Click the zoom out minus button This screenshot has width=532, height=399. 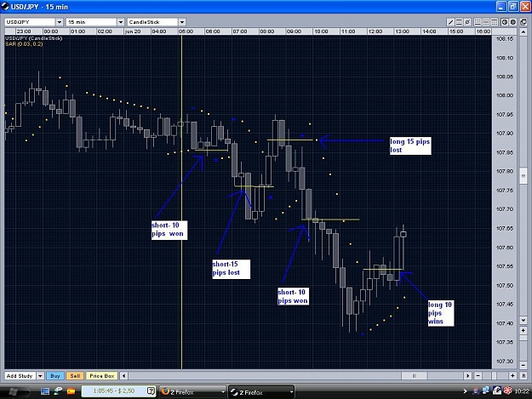(x=478, y=376)
